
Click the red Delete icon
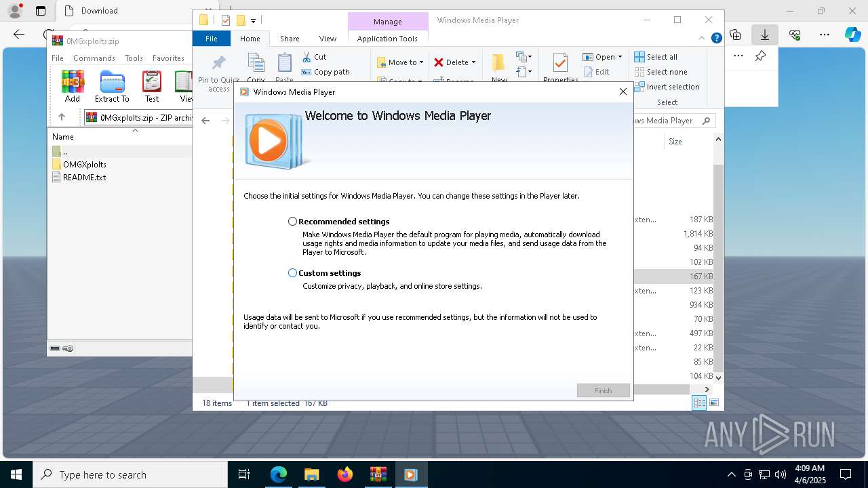pyautogui.click(x=439, y=62)
